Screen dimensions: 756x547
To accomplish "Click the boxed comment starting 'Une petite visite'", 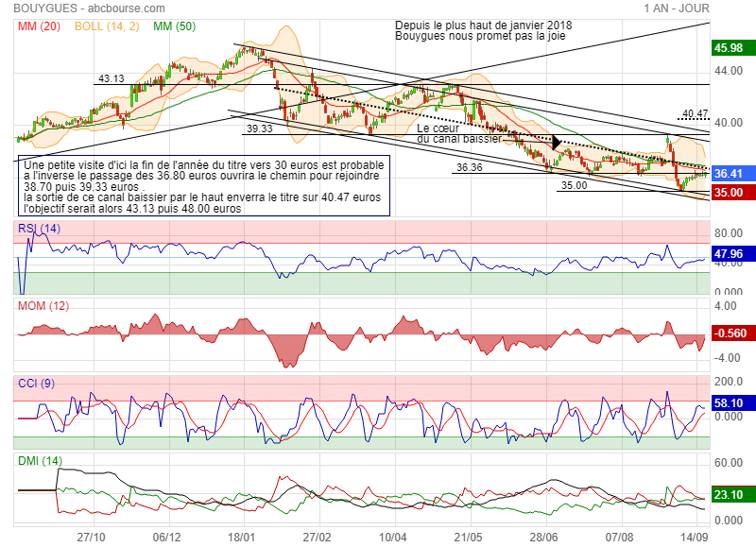I will (204, 185).
